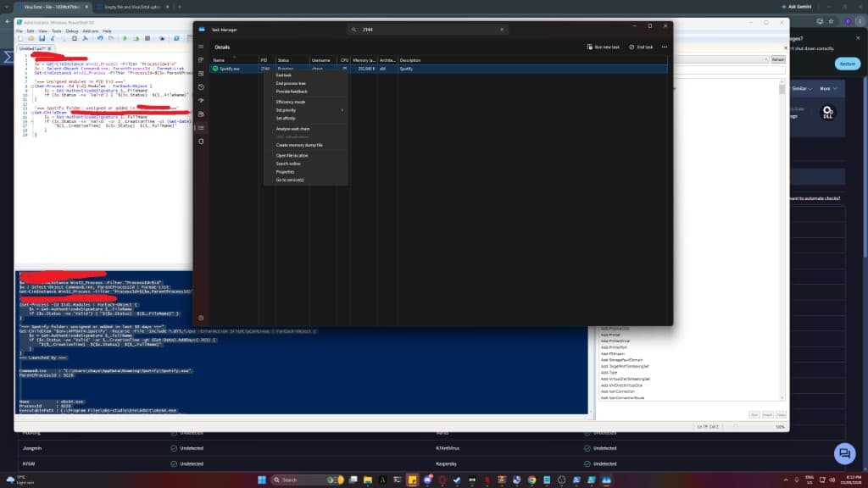Screen dimensions: 868x488
Task: Click the Task Manager search field containing 2144
Action: (427, 30)
